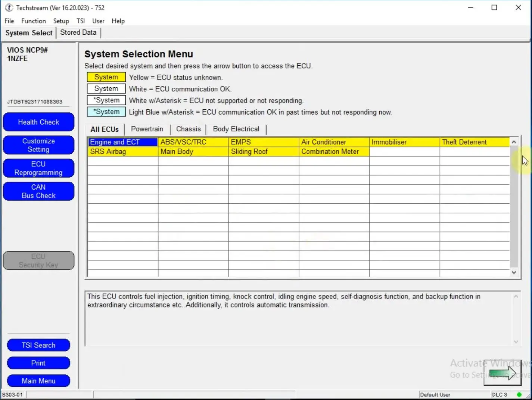Viewport: 532px width, 400px height.
Task: Open the File menu
Action: tap(9, 21)
